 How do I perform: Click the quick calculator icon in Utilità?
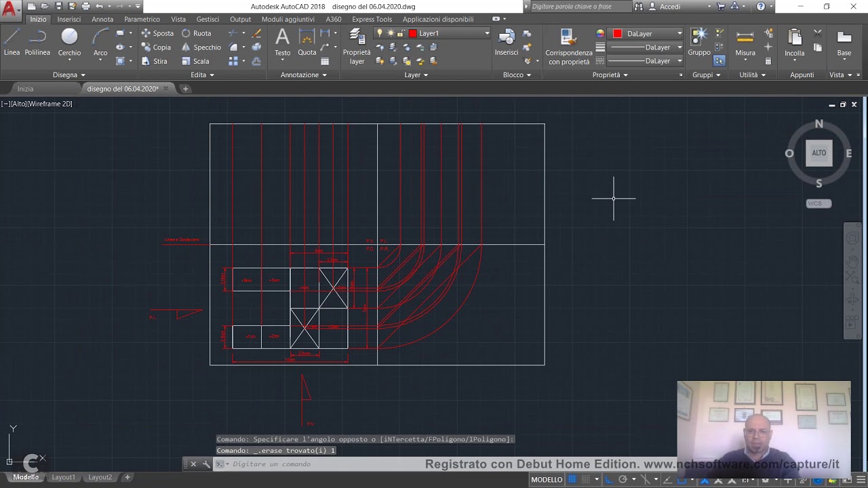768,61
